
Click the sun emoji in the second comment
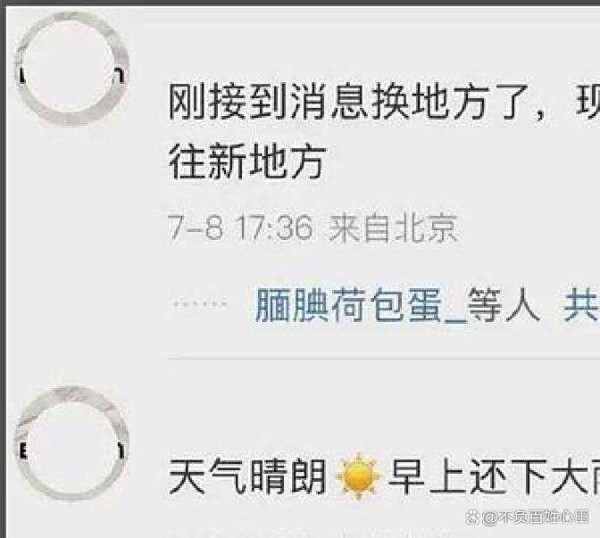coord(358,477)
